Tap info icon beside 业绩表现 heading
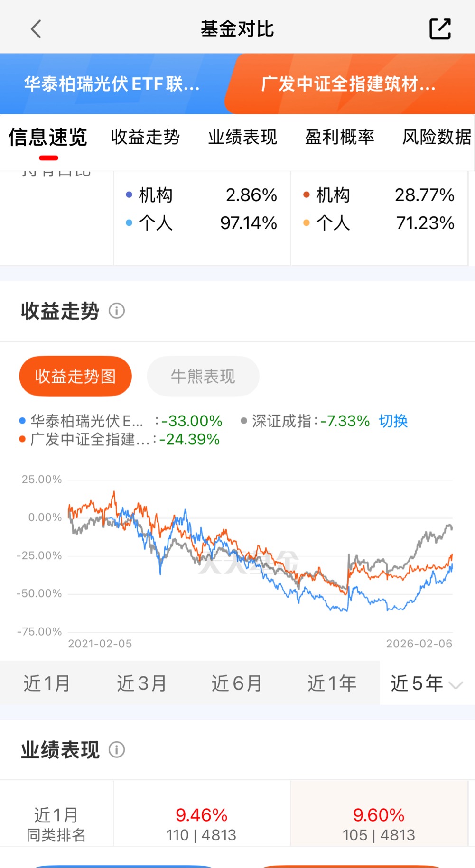The image size is (475, 868). tap(117, 750)
